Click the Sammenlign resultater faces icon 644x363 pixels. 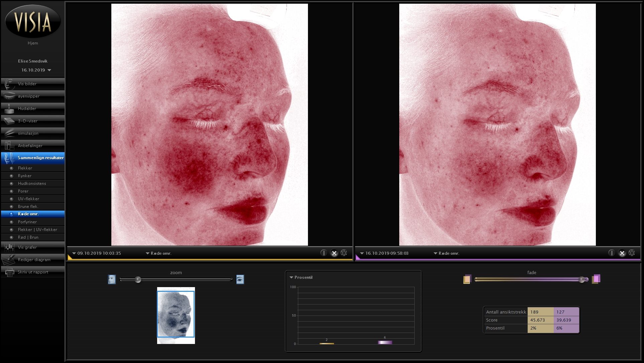click(x=9, y=158)
